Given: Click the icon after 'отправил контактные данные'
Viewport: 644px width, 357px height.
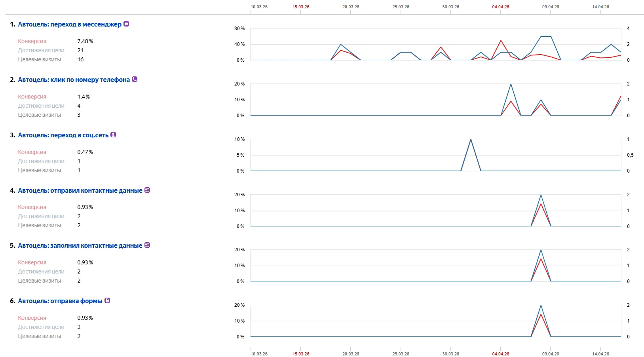Looking at the screenshot, I should [x=147, y=190].
